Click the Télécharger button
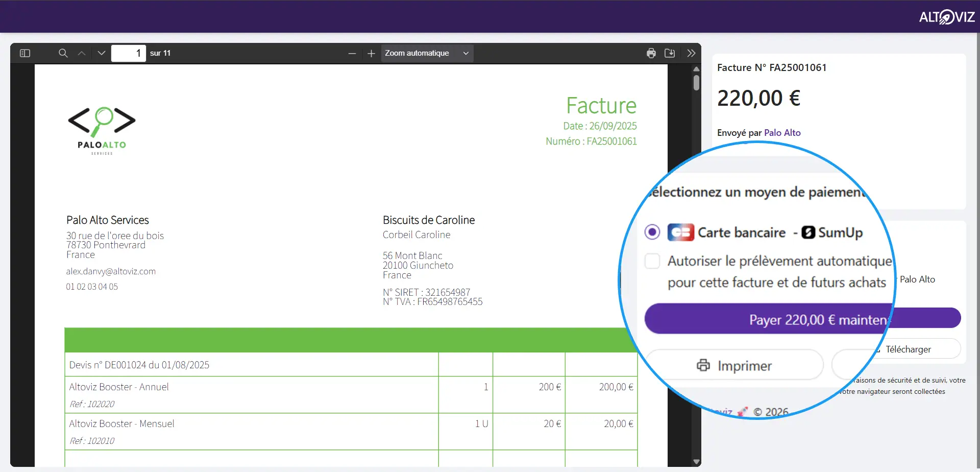This screenshot has width=980, height=472. pos(908,349)
